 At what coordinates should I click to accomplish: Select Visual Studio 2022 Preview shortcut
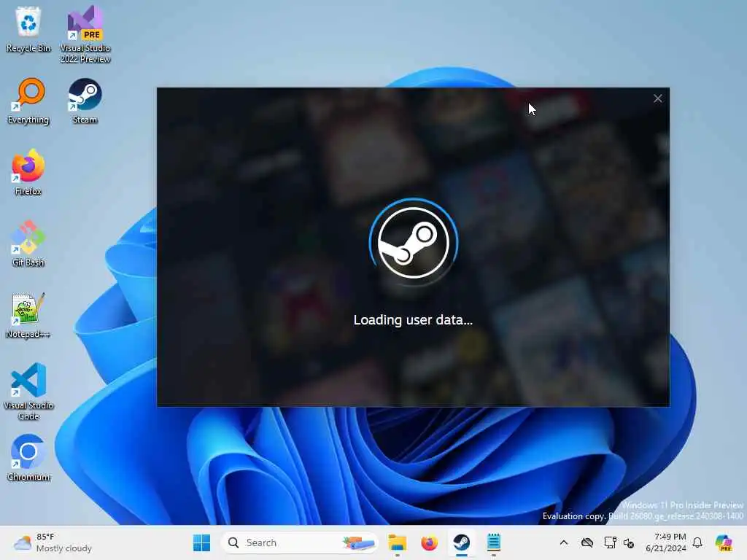click(85, 34)
